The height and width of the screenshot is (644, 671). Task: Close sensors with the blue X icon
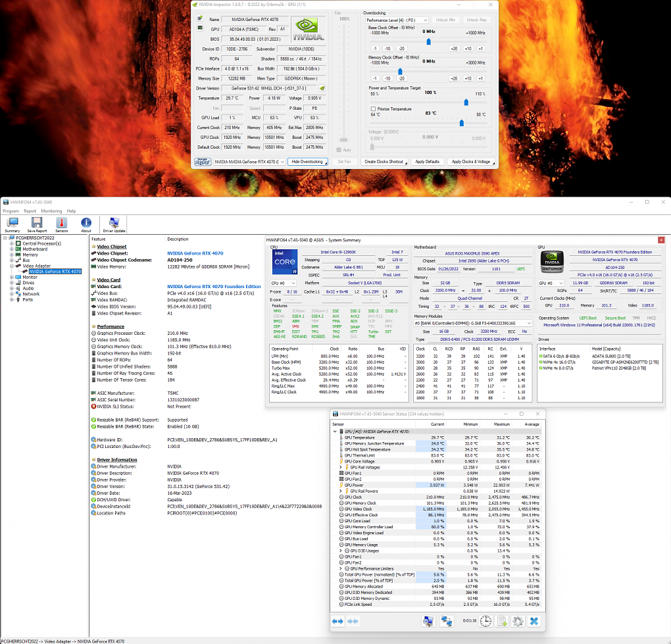(534, 622)
